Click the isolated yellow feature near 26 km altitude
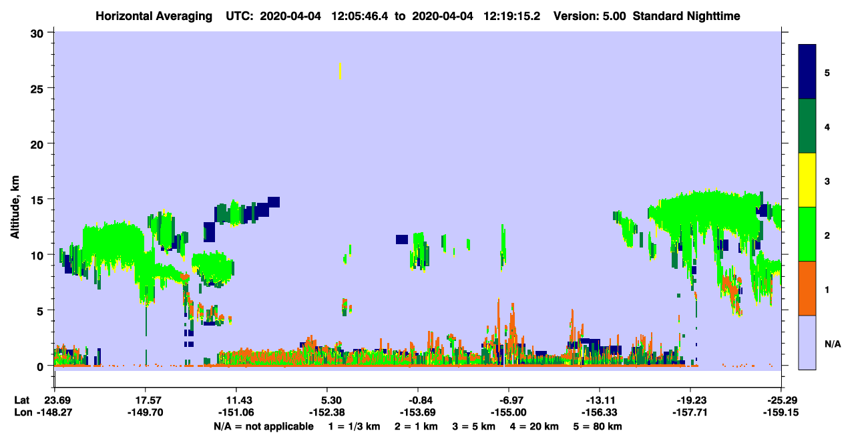Viewport: 868px width, 445px height. [341, 71]
